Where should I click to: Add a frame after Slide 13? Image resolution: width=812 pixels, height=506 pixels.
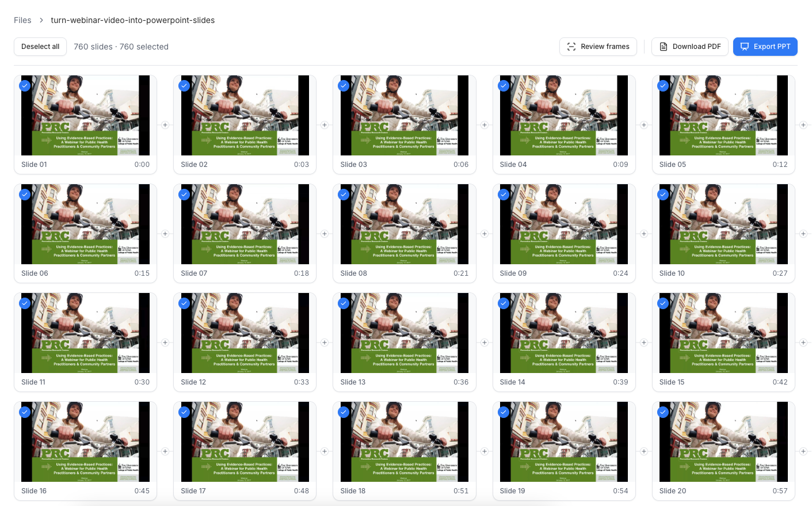point(485,343)
